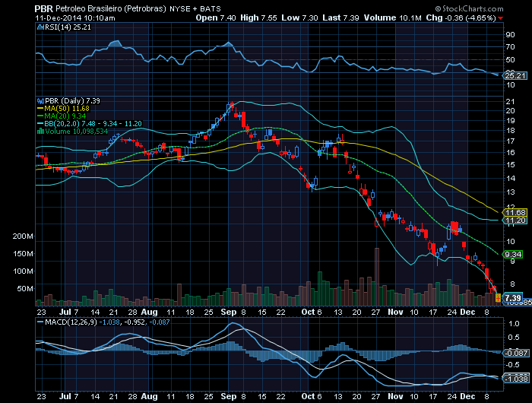Select the PBR ticker symbol in header
Image resolution: width=532 pixels, height=403 pixels.
pos(44,8)
